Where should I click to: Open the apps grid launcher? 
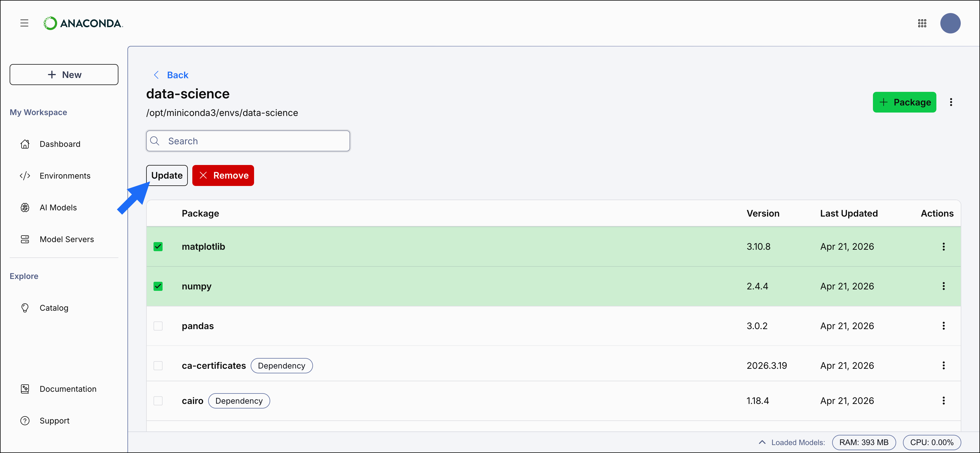tap(922, 23)
